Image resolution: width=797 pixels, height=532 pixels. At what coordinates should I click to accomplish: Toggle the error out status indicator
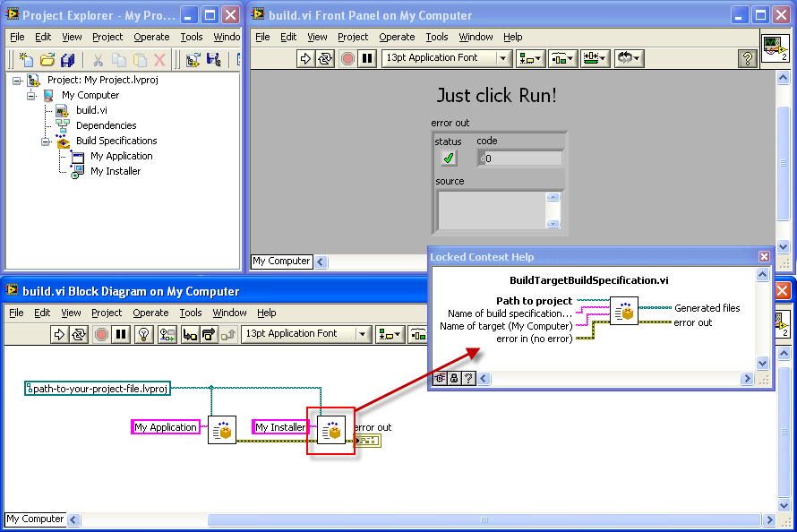coord(449,159)
